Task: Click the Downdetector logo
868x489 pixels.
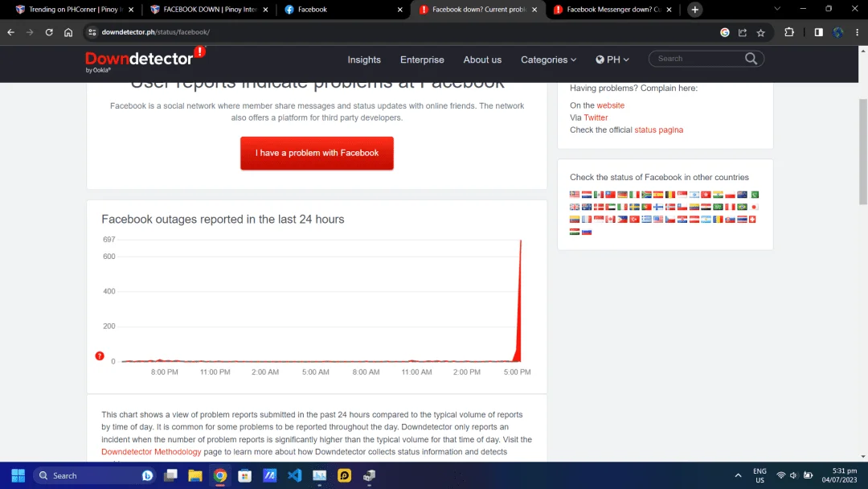Action: [145, 60]
